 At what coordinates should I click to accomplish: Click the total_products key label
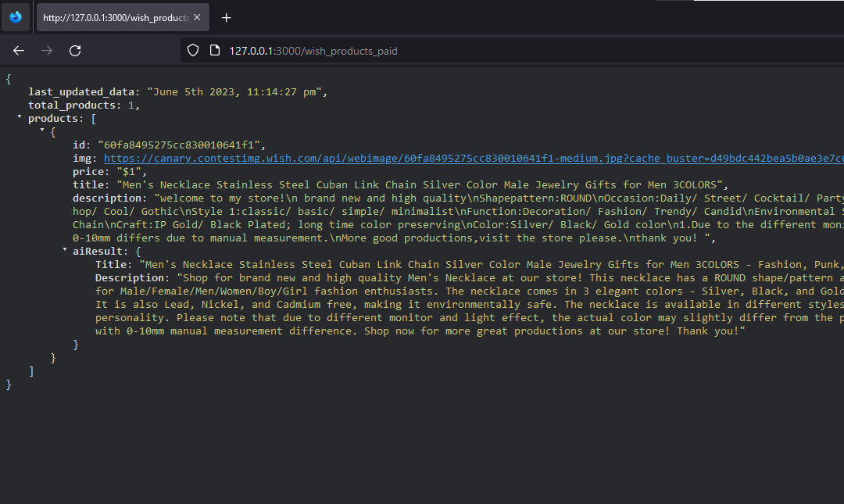(x=73, y=105)
